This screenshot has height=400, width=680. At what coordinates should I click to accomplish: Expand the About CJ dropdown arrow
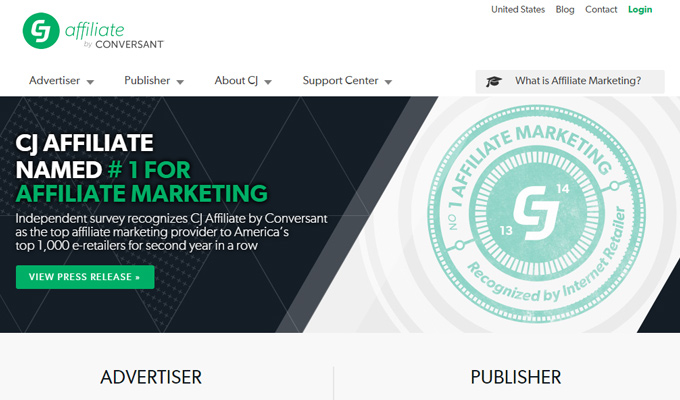click(x=268, y=82)
